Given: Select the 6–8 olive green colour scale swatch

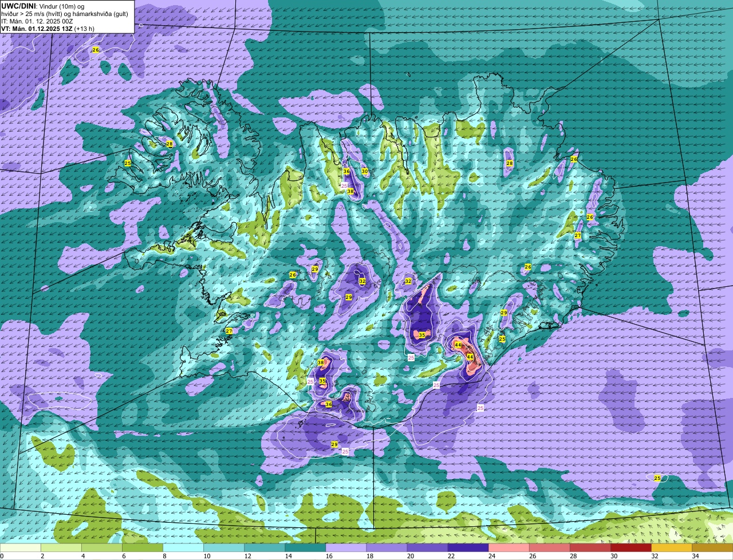Looking at the screenshot, I should (143, 547).
